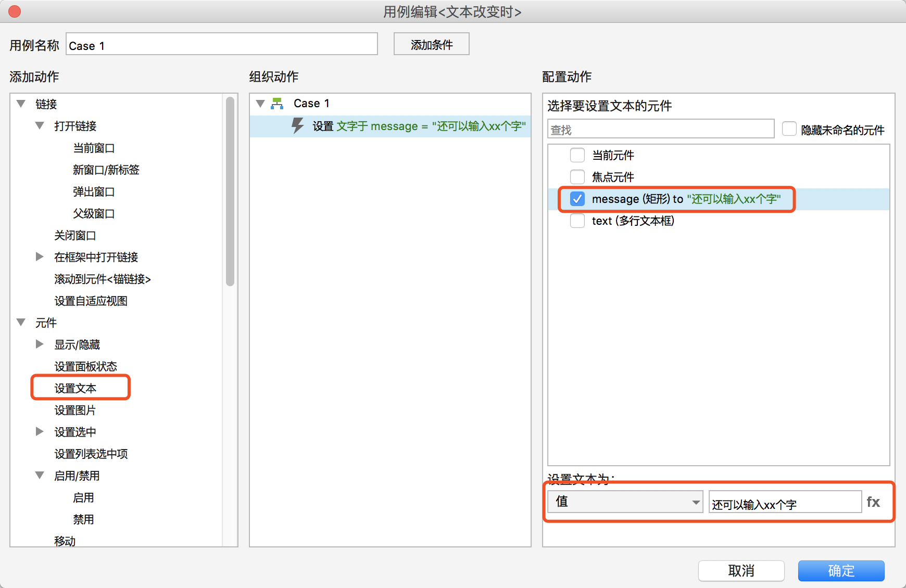Viewport: 906px width, 588px height.
Task: Click the Case 1 flowchart icon
Action: pyautogui.click(x=277, y=104)
